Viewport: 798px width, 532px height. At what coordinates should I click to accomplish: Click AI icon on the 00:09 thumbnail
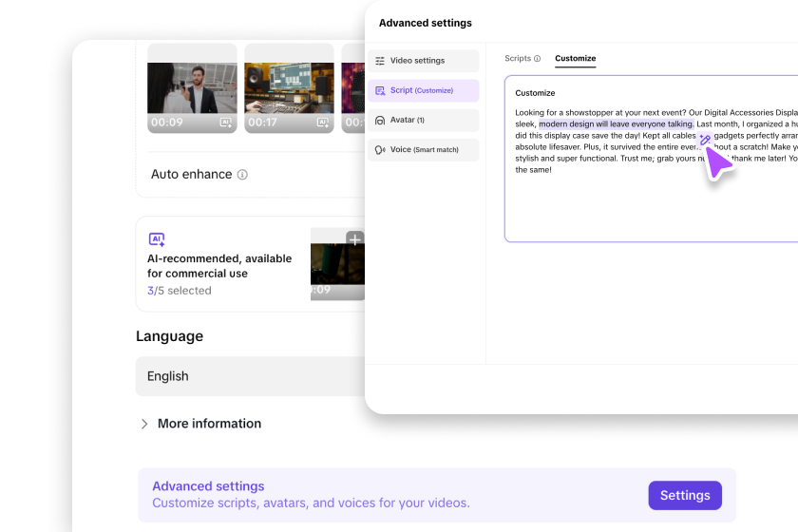225,123
